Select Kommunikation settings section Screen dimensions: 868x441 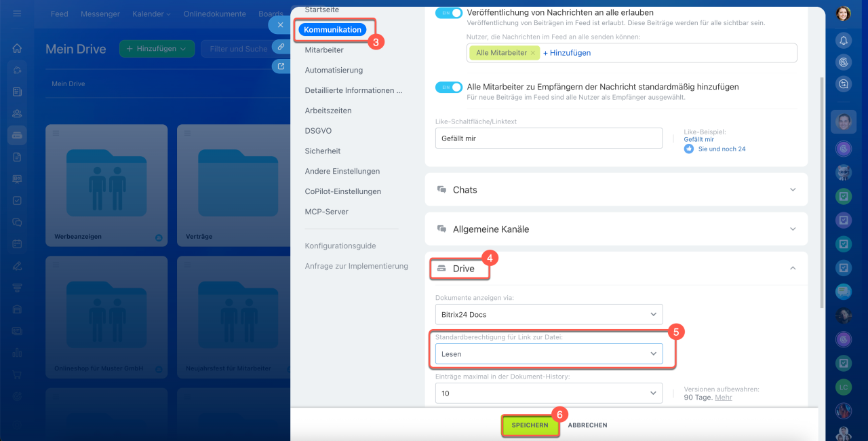click(x=332, y=30)
